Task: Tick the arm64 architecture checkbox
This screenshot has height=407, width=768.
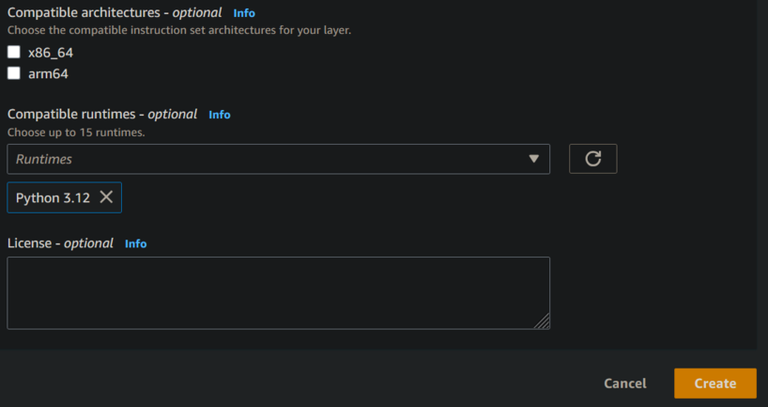Action: coord(14,73)
